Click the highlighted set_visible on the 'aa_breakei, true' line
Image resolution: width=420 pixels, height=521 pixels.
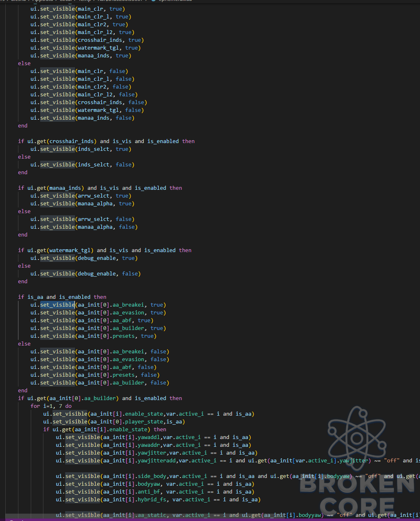[x=57, y=305]
